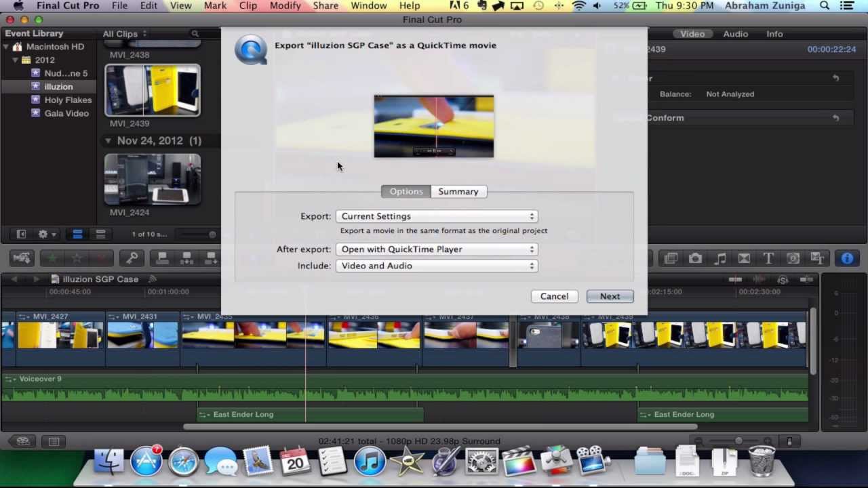Open the Modify menu
Viewport: 868px width, 488px height.
click(x=285, y=5)
